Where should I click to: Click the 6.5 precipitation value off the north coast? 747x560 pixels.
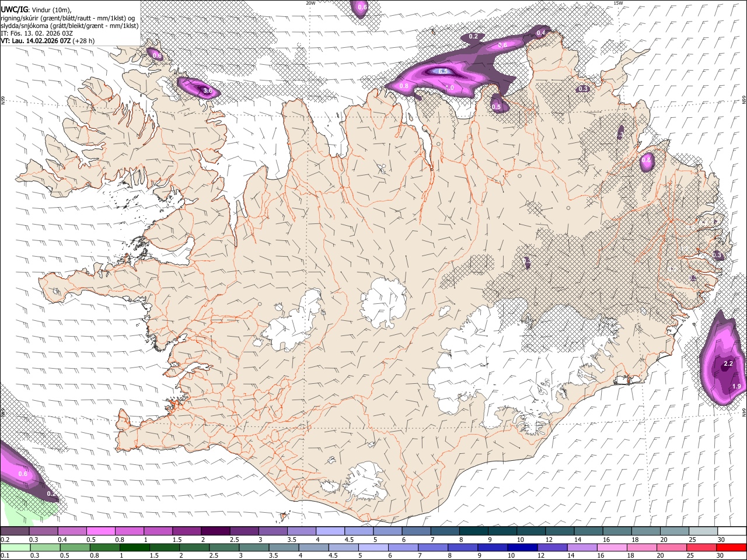click(443, 71)
